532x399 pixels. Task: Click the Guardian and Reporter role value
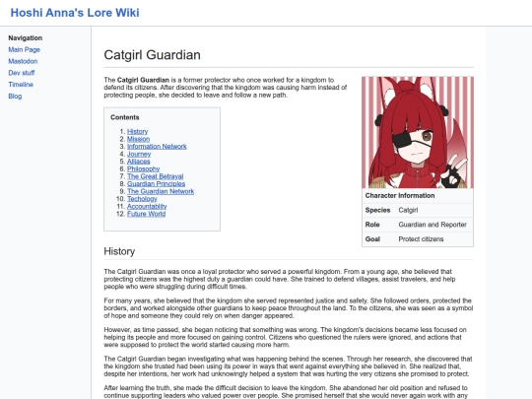(x=432, y=225)
